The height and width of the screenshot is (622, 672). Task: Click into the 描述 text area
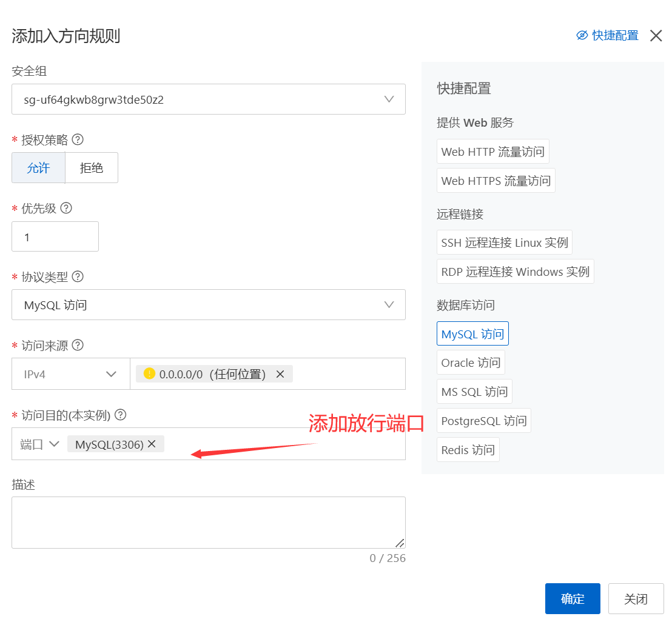click(x=208, y=522)
